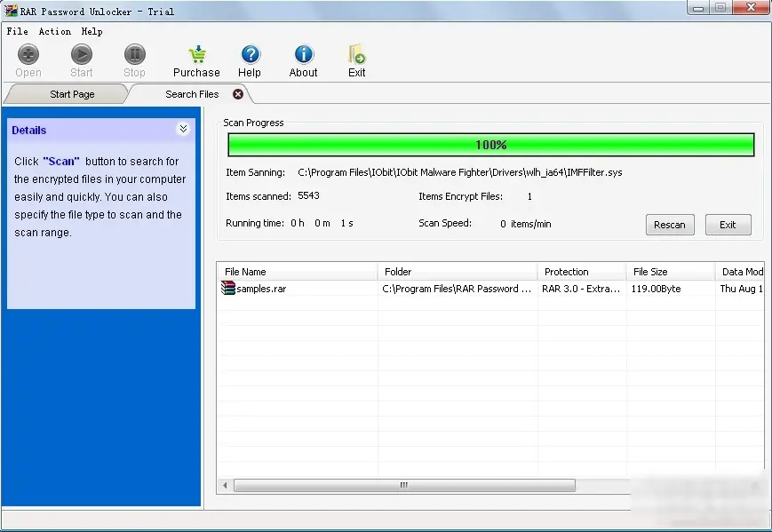The width and height of the screenshot is (772, 532).
Task: Collapse the Details panel chevron
Action: (183, 129)
